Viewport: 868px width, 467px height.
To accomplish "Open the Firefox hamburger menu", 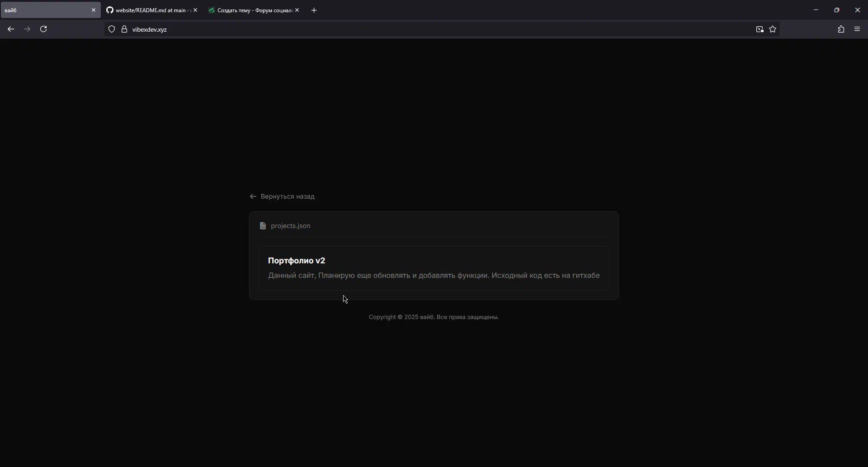I will (x=857, y=29).
